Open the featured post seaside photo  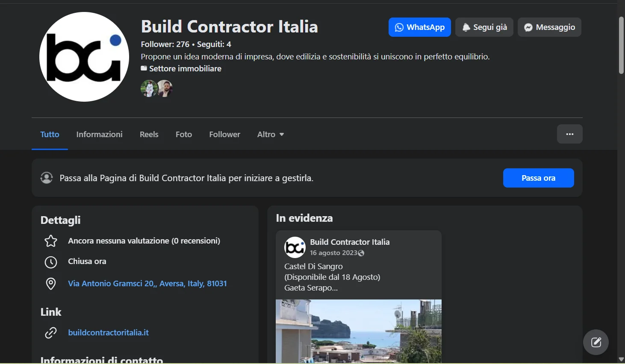(x=359, y=331)
